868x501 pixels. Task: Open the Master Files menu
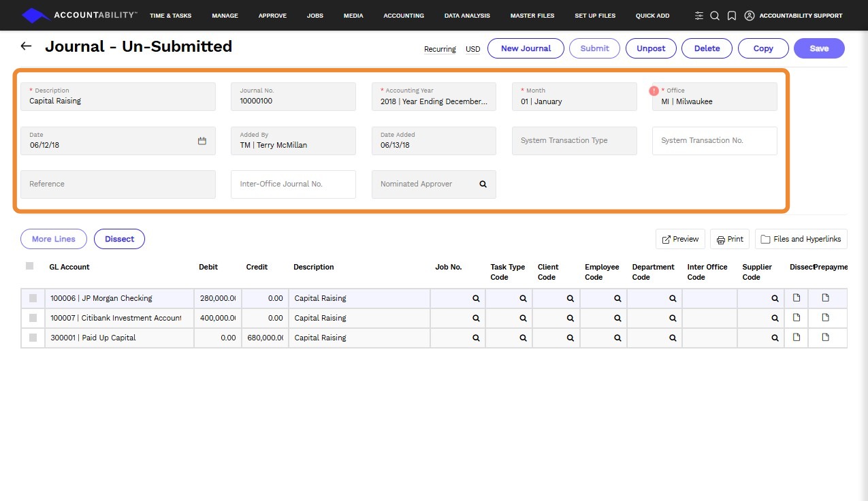532,16
